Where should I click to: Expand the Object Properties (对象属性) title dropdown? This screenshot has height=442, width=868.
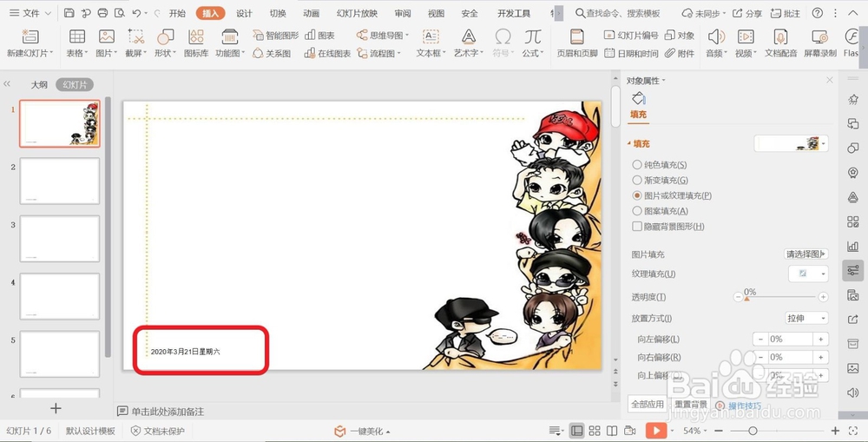646,80
